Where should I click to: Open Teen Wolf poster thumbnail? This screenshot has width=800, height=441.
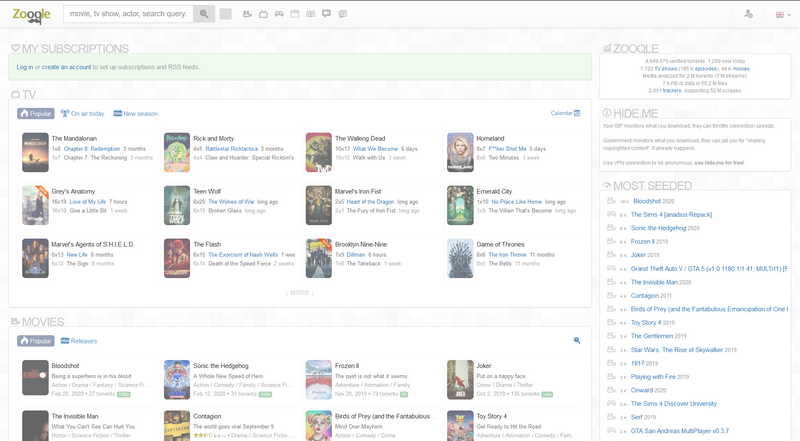[177, 205]
